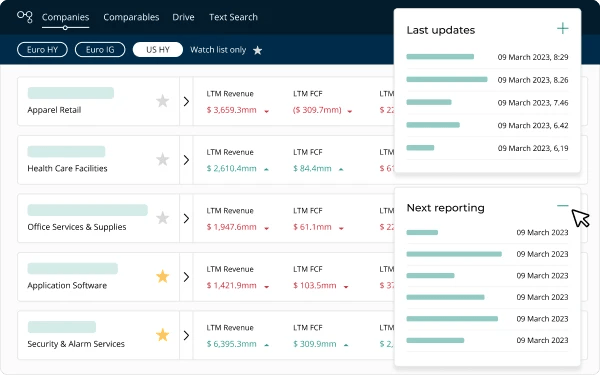Viewport: 600px width, 375px height.
Task: Expand the Security & Alarm Services row chevron
Action: (x=186, y=335)
